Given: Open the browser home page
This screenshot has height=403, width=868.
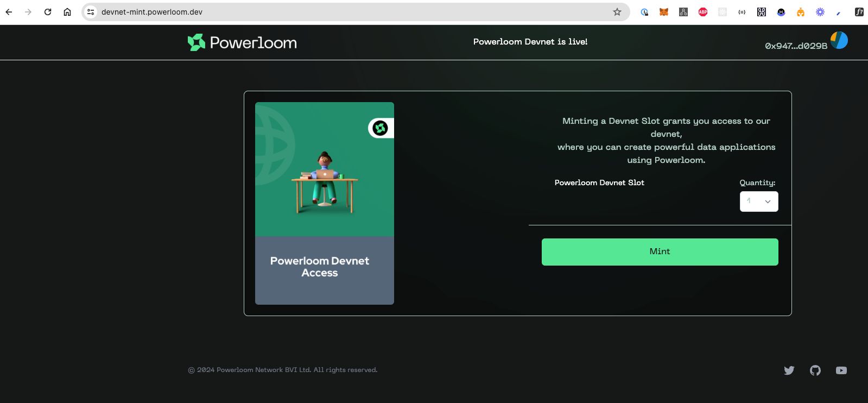Looking at the screenshot, I should (67, 12).
